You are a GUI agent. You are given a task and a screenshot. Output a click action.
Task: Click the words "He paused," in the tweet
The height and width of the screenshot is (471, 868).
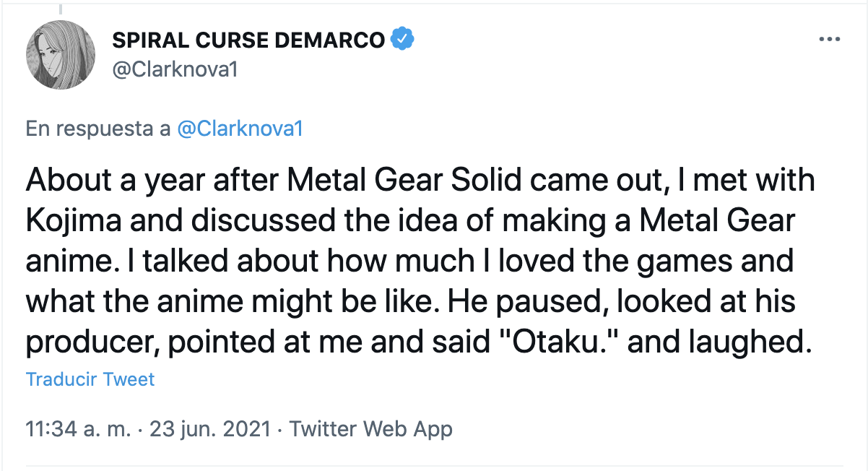pyautogui.click(x=521, y=301)
